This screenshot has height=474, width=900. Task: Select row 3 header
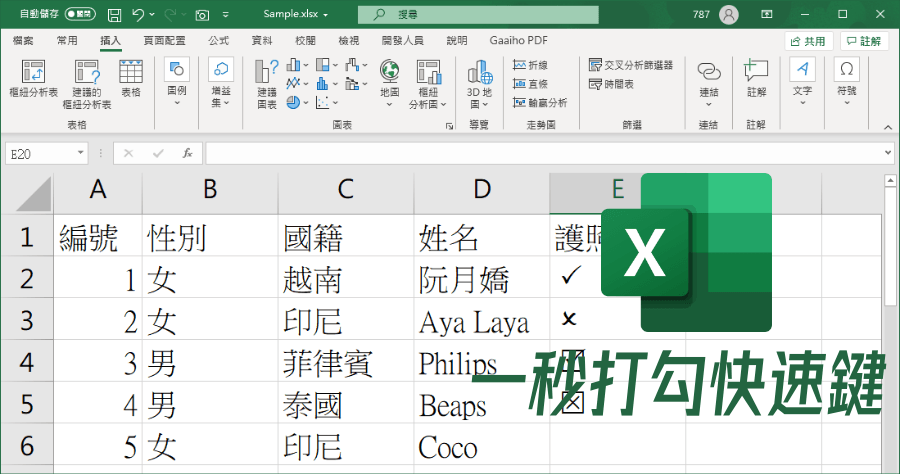(x=27, y=320)
